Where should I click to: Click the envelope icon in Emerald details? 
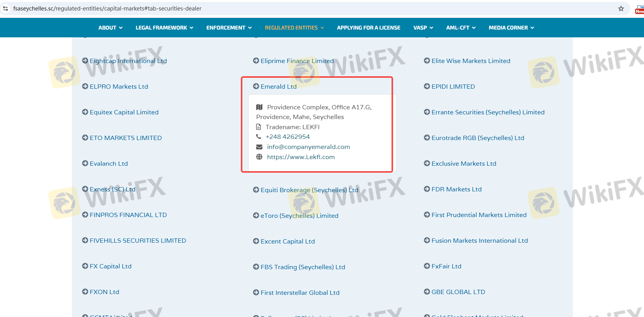pyautogui.click(x=259, y=147)
